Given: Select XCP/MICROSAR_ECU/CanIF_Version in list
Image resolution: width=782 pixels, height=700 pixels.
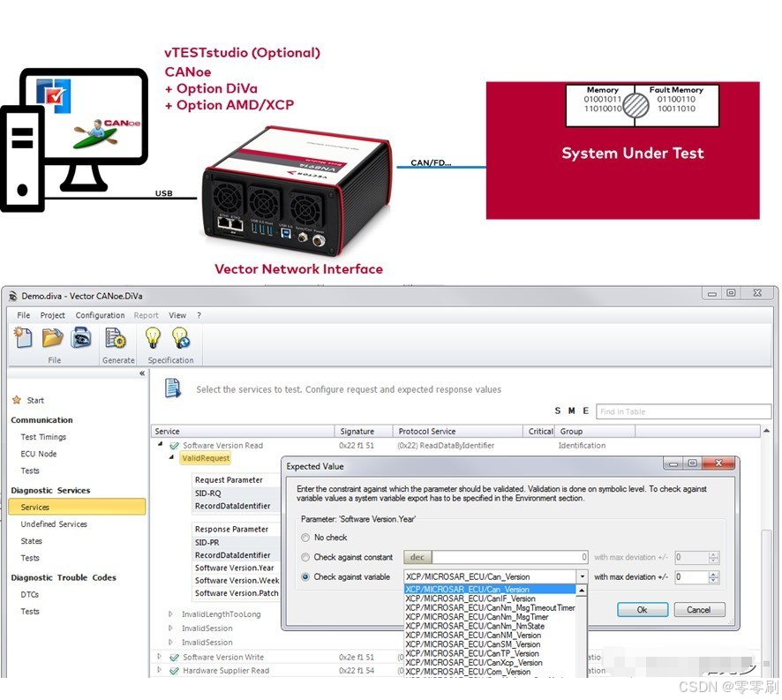Looking at the screenshot, I should 470,598.
